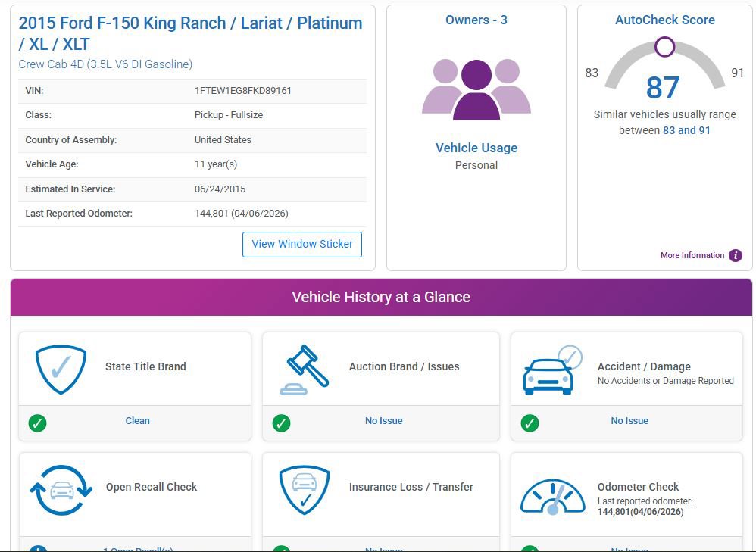Open the Accident / Damage No Issue link
The image size is (756, 552).
click(629, 421)
